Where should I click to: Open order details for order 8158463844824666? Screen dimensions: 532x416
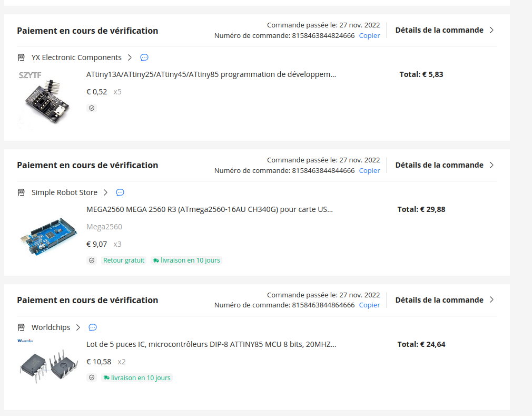(x=445, y=30)
